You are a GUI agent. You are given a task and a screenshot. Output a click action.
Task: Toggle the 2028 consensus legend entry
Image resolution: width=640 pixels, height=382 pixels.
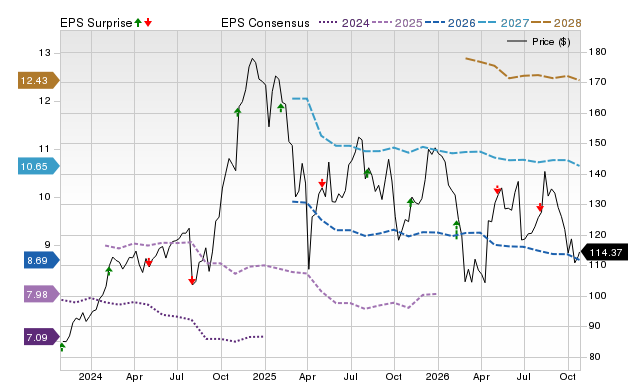[556, 23]
